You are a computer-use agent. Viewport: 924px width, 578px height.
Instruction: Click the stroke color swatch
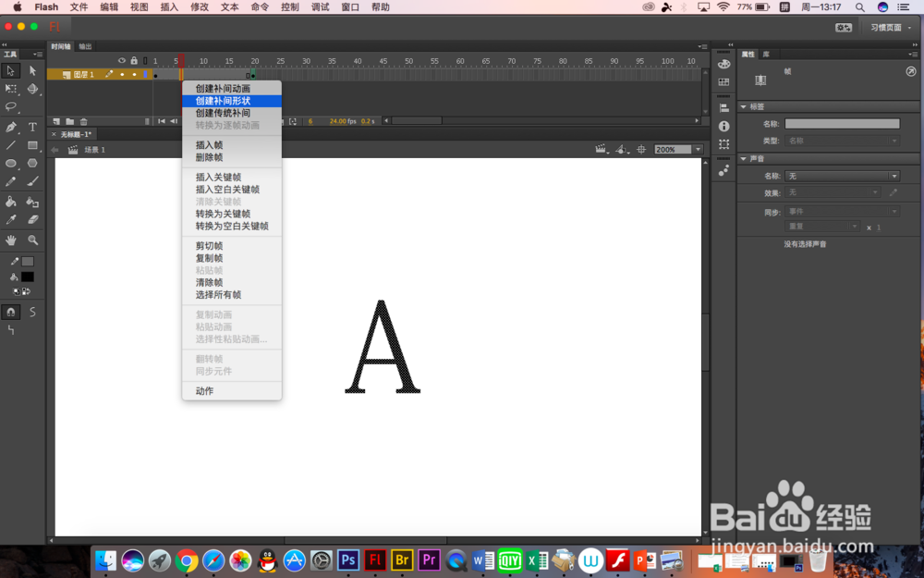click(x=28, y=262)
